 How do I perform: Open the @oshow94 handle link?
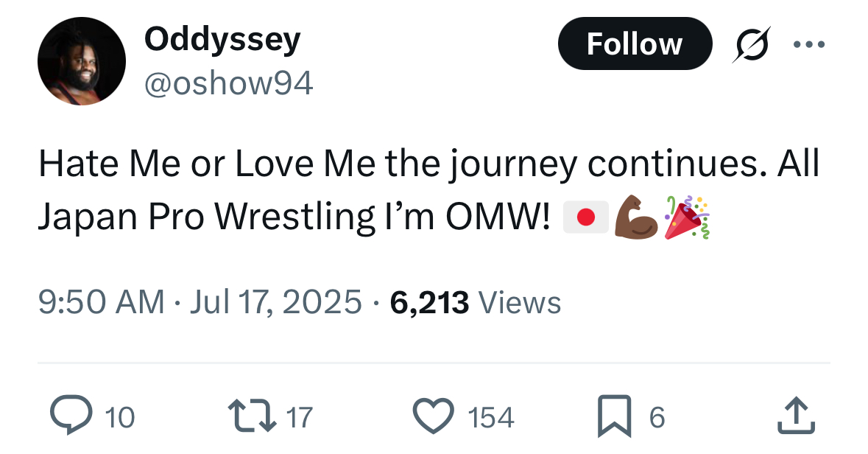tap(229, 85)
